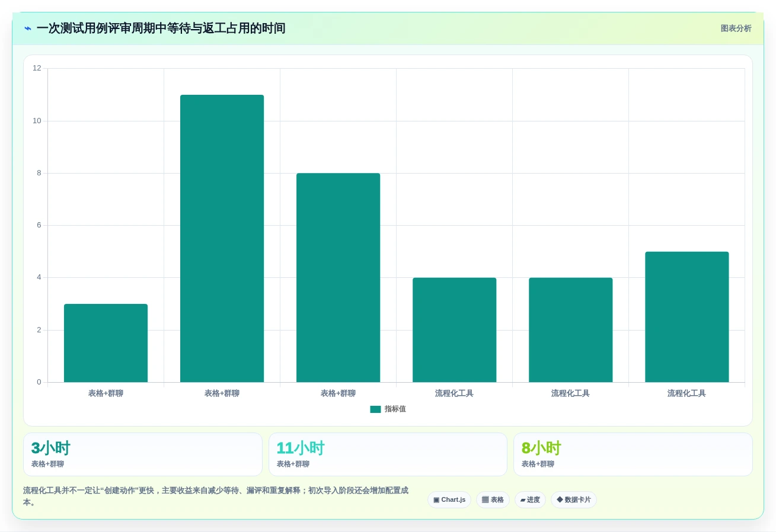Screen dimensions: 776x532
Task: Click the y-axis label 10
Action: pos(37,121)
